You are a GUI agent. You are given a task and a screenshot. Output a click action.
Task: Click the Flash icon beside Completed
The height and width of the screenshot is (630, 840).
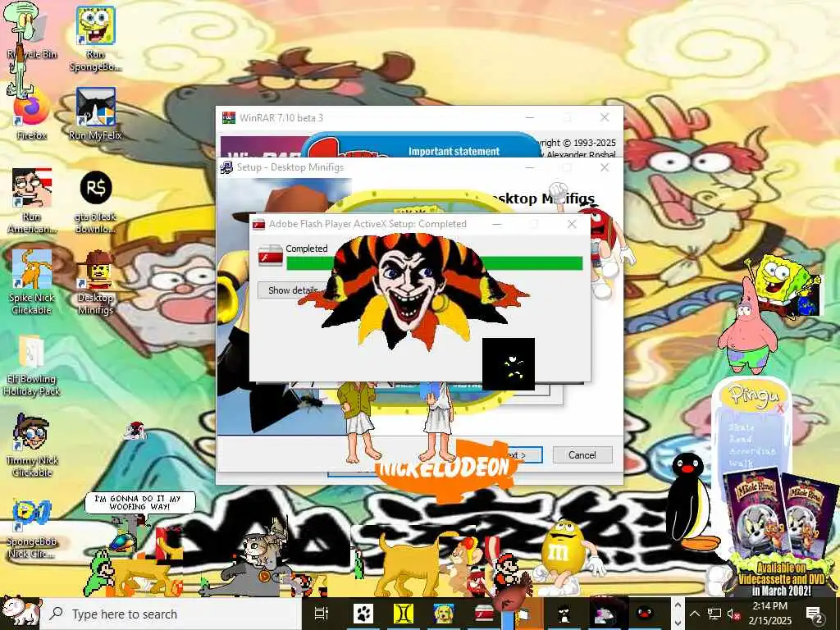[x=270, y=256]
